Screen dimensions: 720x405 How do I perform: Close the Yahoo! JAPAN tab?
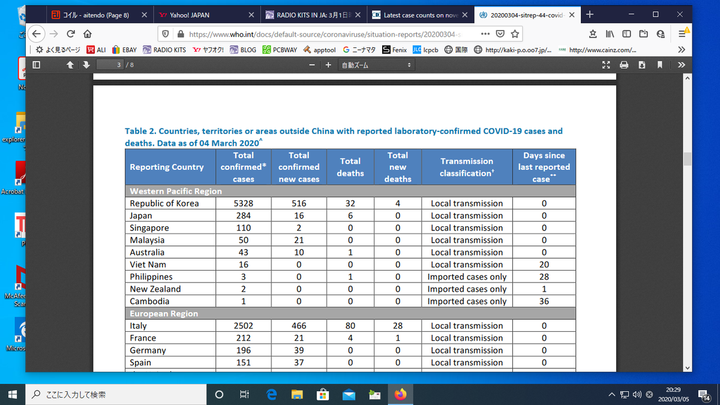[x=251, y=15]
